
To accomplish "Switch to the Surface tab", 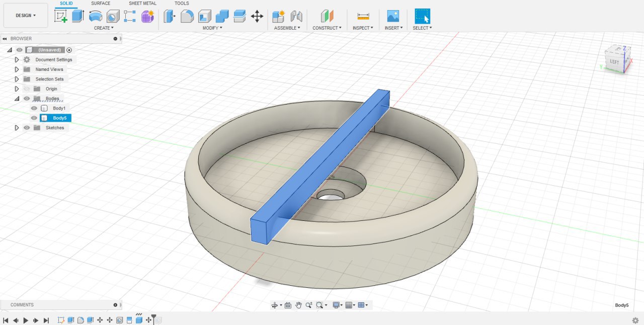I will (x=101, y=4).
